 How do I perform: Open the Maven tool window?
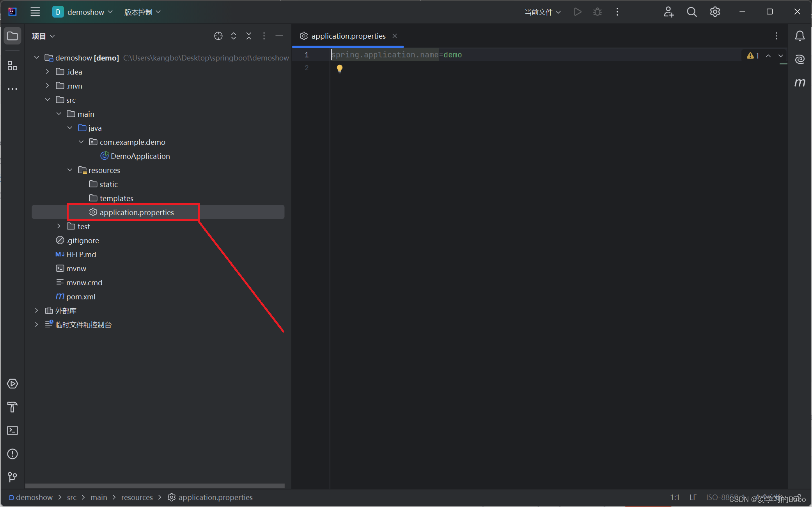[800, 83]
